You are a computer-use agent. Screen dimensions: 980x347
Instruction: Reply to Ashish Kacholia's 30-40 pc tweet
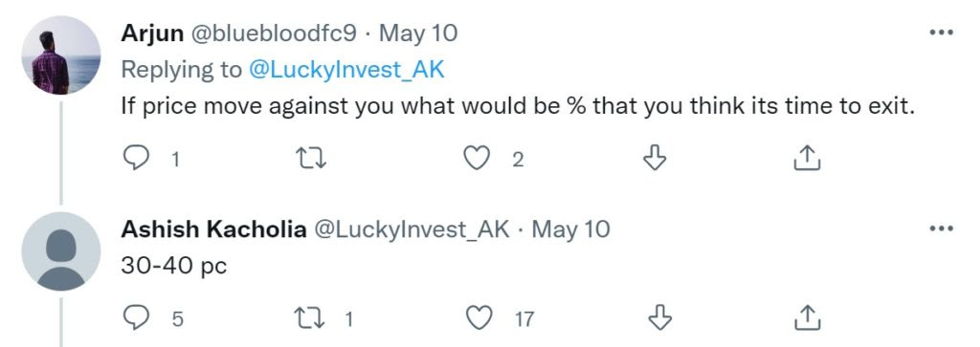coord(136,318)
